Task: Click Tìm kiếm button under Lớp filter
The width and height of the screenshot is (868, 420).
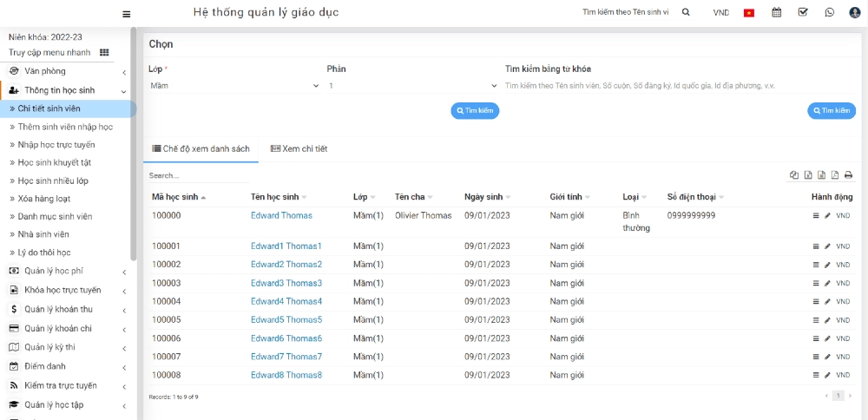Action: (x=475, y=111)
